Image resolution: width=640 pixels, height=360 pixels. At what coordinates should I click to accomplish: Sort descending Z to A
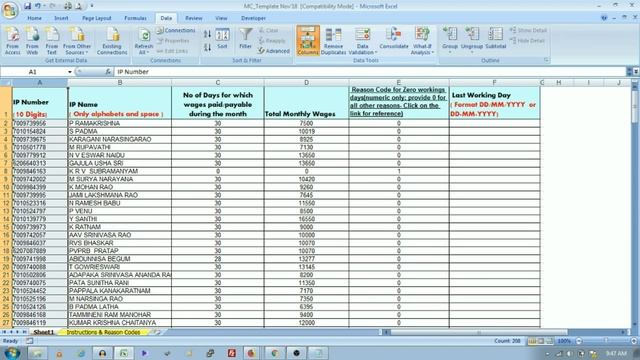coord(207,47)
